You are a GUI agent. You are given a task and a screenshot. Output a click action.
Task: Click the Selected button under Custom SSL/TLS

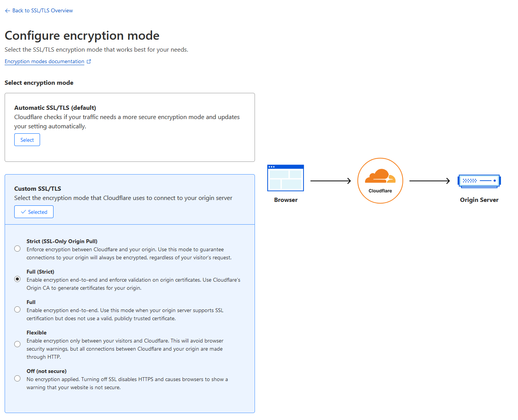[34, 212]
